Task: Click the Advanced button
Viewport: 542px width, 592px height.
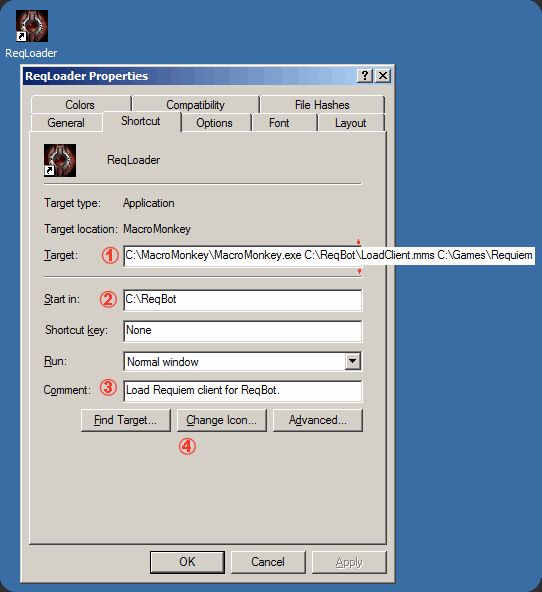Action: pos(317,420)
